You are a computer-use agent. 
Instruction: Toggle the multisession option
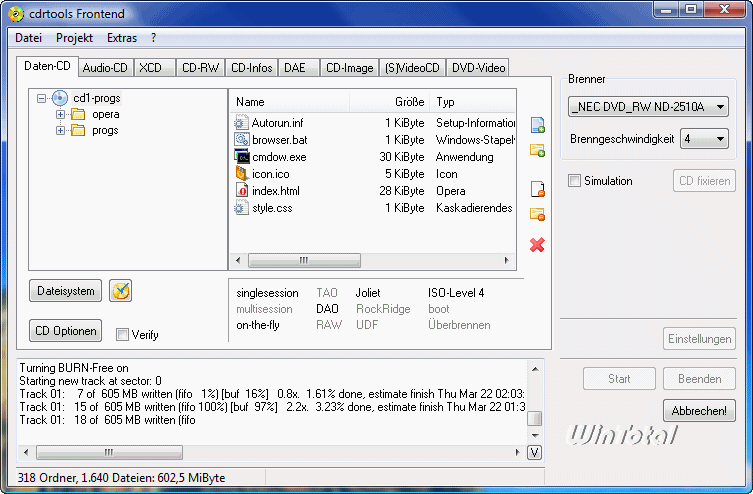[264, 309]
